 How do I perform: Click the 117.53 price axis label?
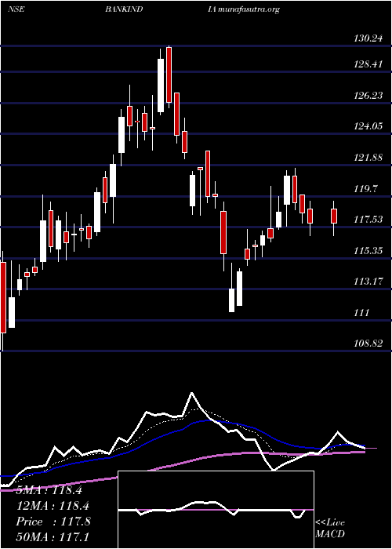coord(368,220)
